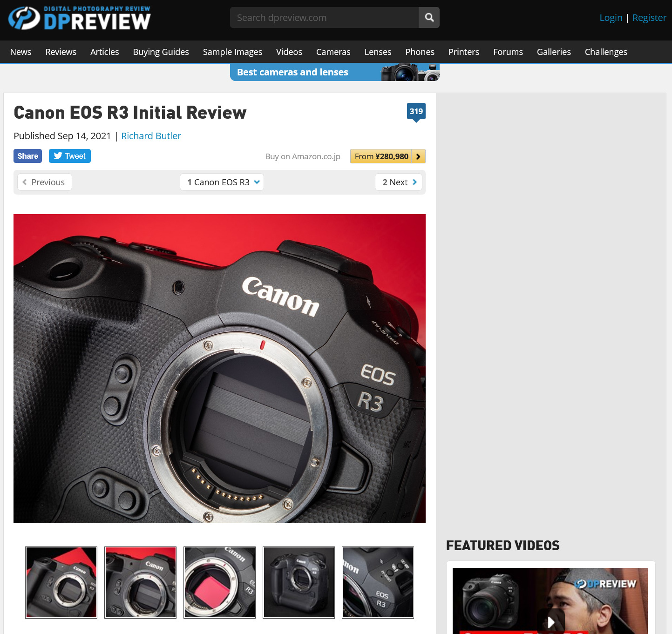
Task: Open Richard Butler's author page
Action: [x=151, y=136]
